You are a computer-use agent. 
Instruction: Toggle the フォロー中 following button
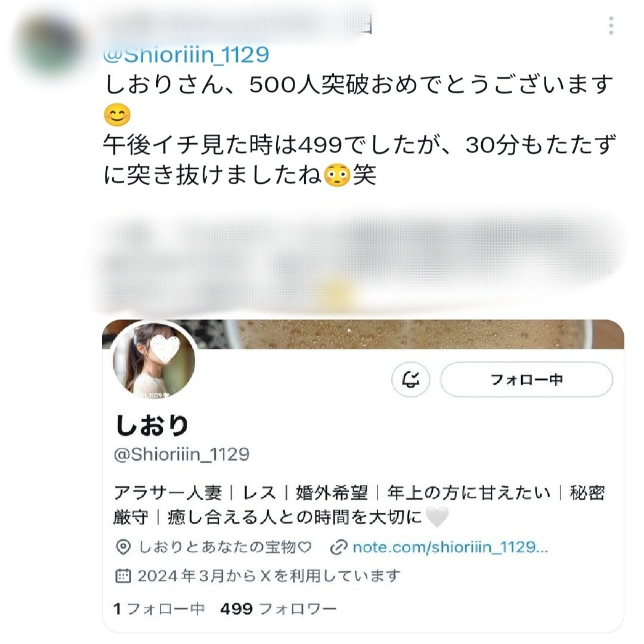[527, 379]
